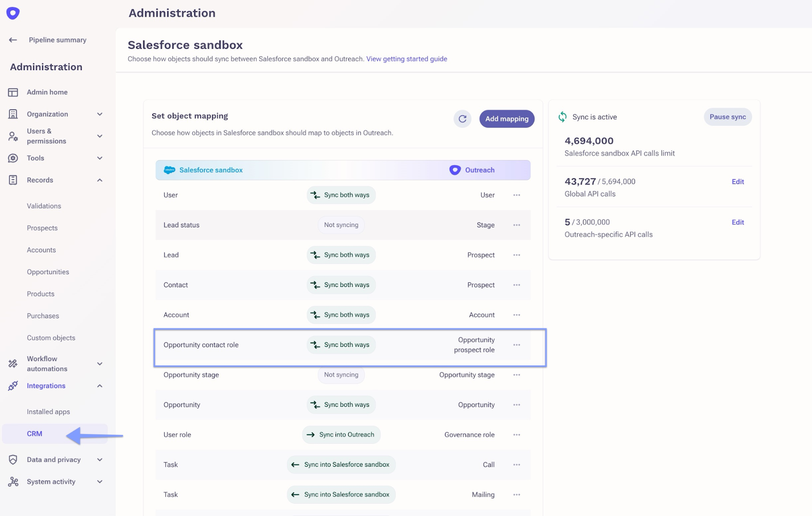Click Not syncing badge on Lead status row
The image size is (812, 516).
pos(341,225)
